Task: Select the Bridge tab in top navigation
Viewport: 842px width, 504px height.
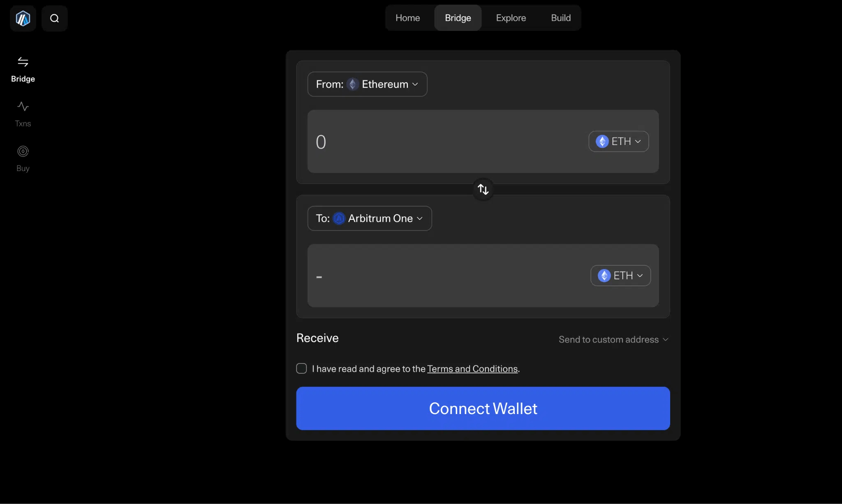Action: 458,18
